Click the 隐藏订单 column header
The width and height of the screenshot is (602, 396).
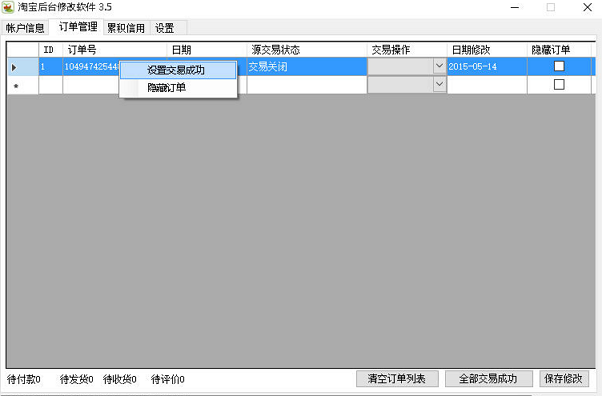coord(559,50)
